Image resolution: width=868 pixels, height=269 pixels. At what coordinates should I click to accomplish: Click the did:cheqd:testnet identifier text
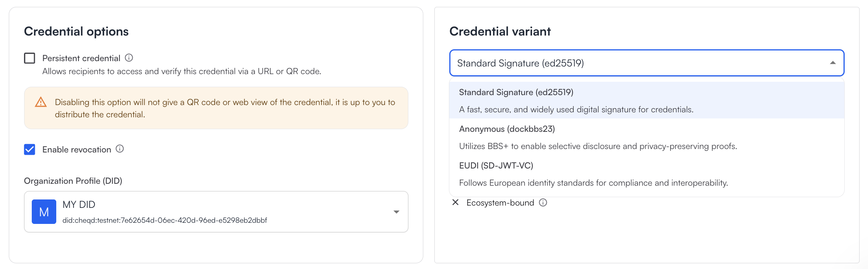click(x=165, y=220)
